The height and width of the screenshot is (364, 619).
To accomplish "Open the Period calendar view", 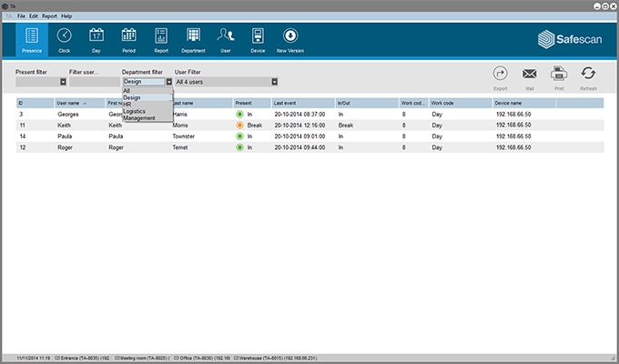I will coord(128,39).
